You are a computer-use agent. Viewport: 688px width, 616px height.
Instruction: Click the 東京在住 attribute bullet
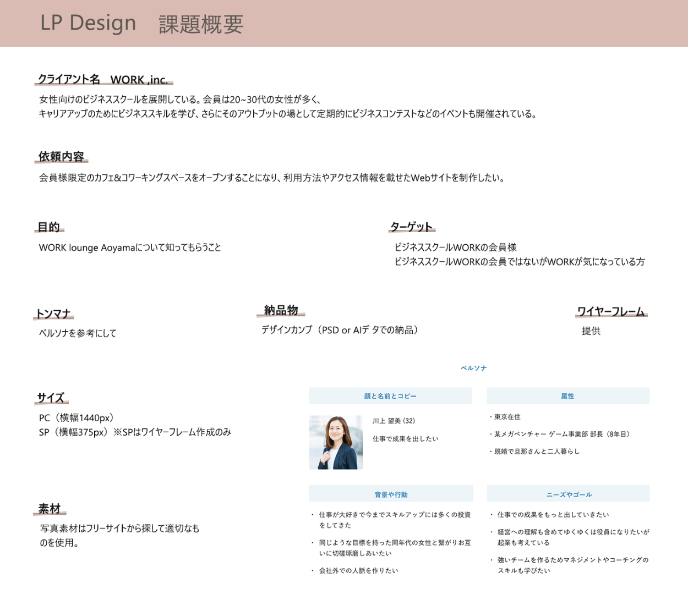click(506, 417)
